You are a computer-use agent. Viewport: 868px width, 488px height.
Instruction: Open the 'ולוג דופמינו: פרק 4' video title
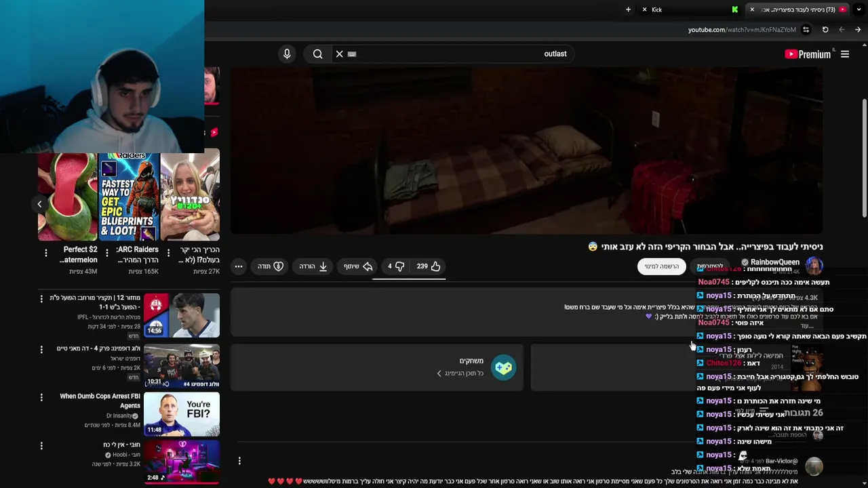[x=98, y=348]
